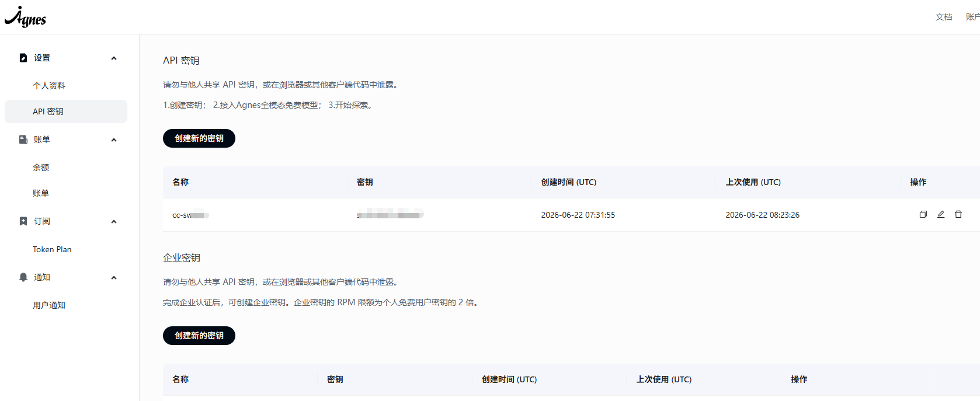
Task: Click the steps text 1.创建密钥
Action: 184,105
